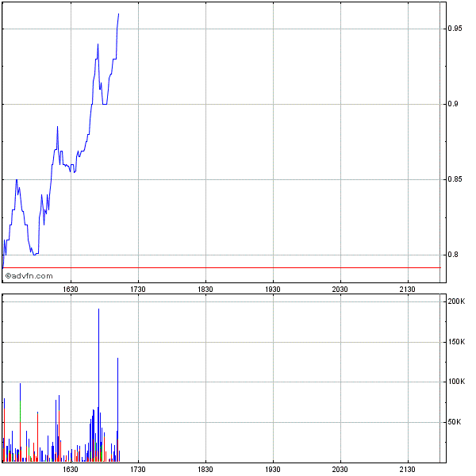Click the 0.9 price axis label
476x476 pixels.
click(x=453, y=104)
